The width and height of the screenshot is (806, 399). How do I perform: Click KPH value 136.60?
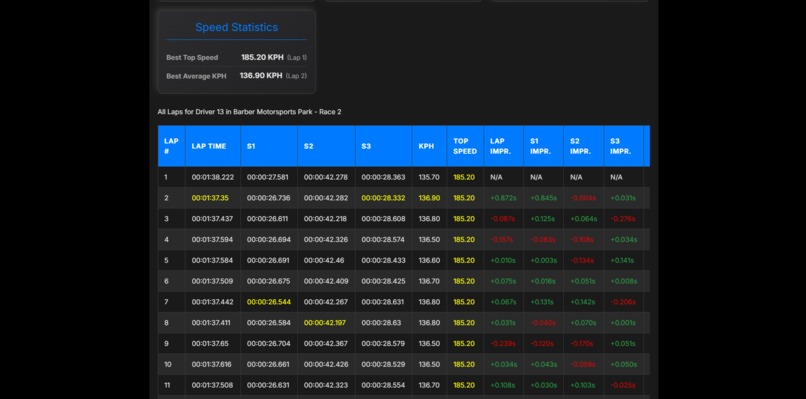pos(429,260)
